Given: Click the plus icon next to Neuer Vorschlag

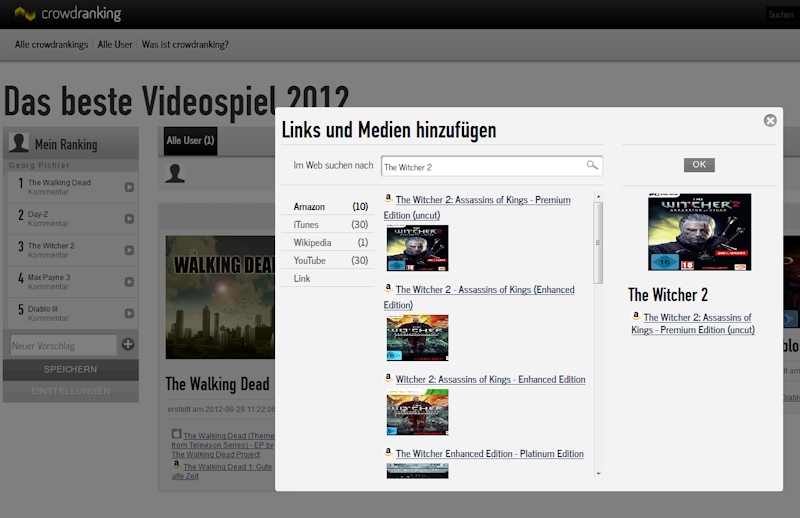Looking at the screenshot, I should click(128, 344).
